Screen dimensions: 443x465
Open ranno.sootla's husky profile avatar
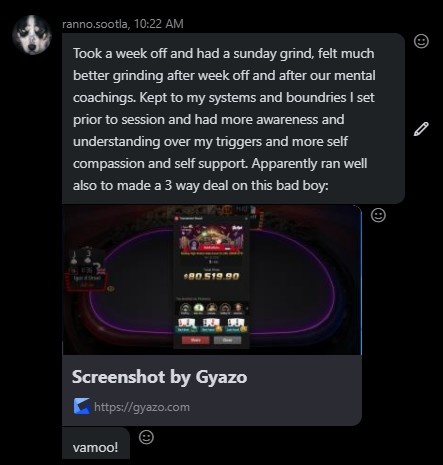click(32, 34)
